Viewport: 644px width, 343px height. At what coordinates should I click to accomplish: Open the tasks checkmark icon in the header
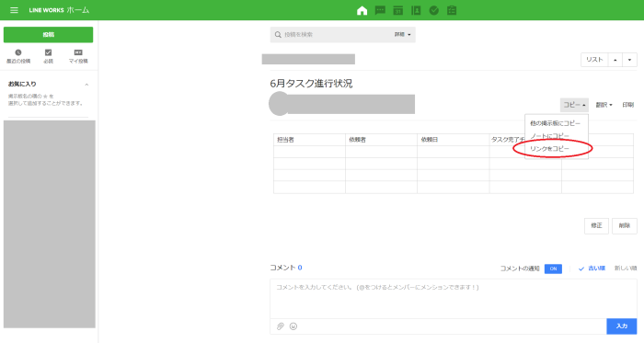click(x=433, y=11)
